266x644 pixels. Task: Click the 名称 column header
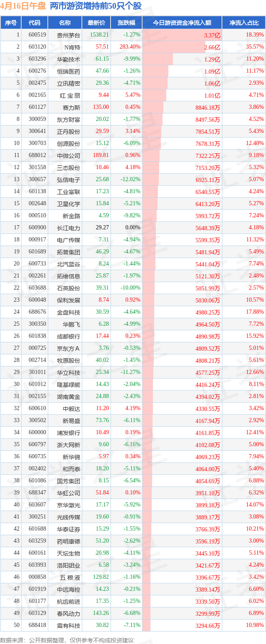coord(65,22)
